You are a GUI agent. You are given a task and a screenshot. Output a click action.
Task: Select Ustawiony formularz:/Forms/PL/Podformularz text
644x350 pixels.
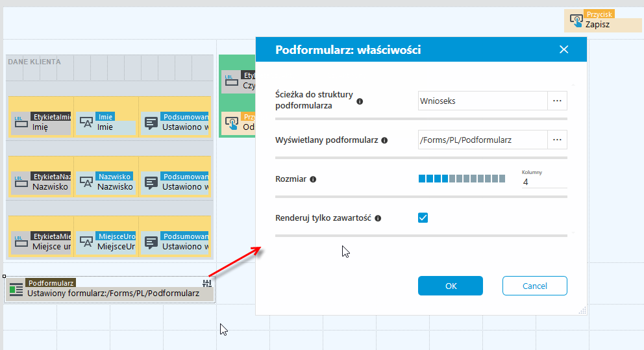(114, 294)
